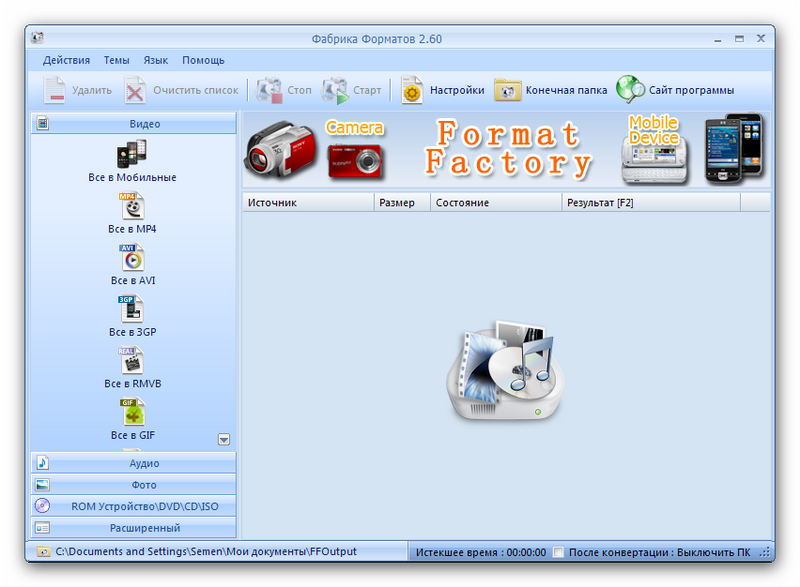The height and width of the screenshot is (587, 800).
Task: Click the red compact camera banner image
Action: point(355,162)
